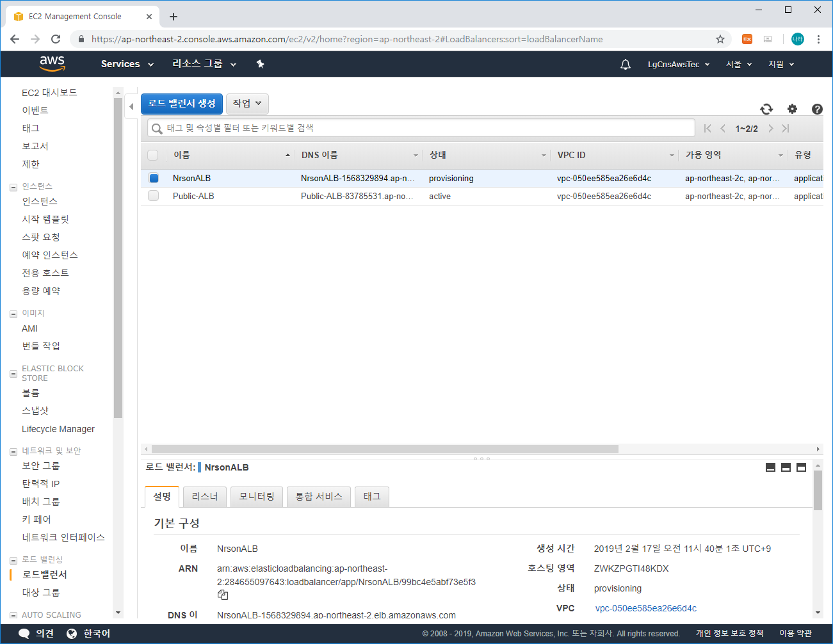Open EC2 대시보드 in sidebar
This screenshot has height=644, width=833.
[49, 93]
